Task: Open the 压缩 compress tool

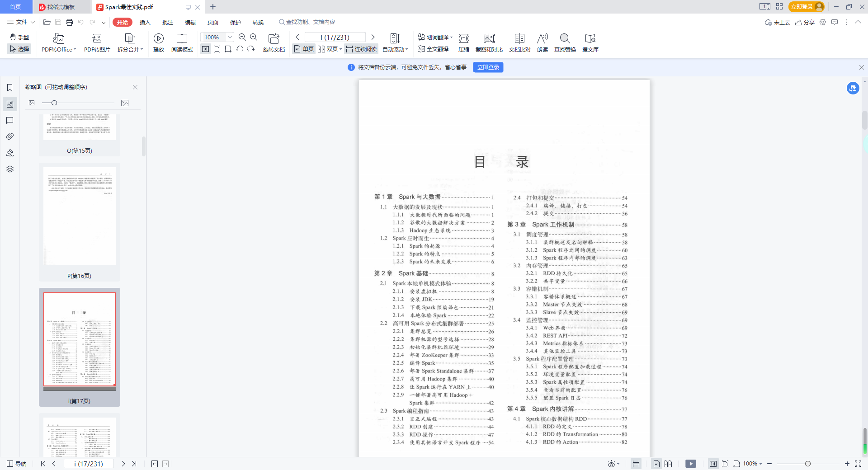Action: tap(464, 43)
